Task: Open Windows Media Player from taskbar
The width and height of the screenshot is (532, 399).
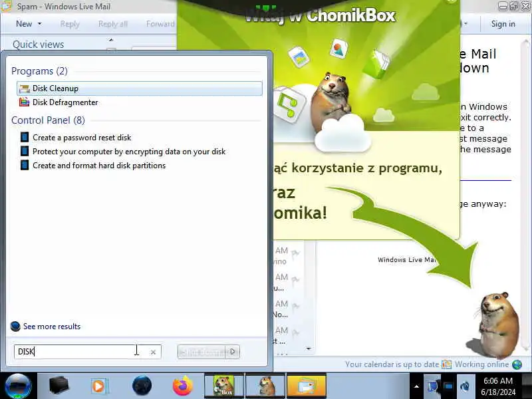Action: tap(99, 386)
